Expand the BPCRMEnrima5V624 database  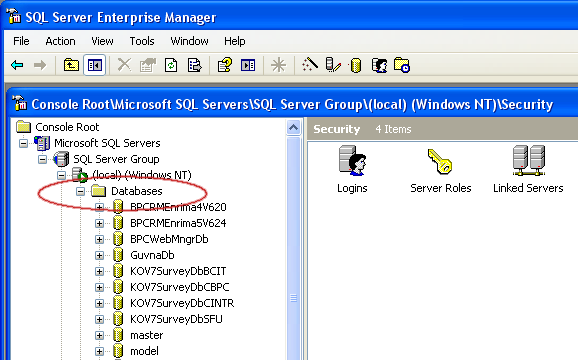click(x=99, y=223)
